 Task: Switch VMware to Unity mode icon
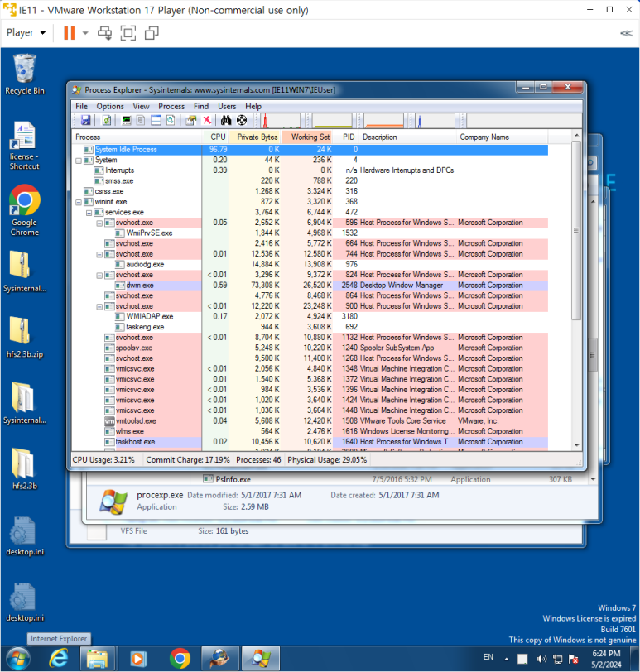point(152,33)
